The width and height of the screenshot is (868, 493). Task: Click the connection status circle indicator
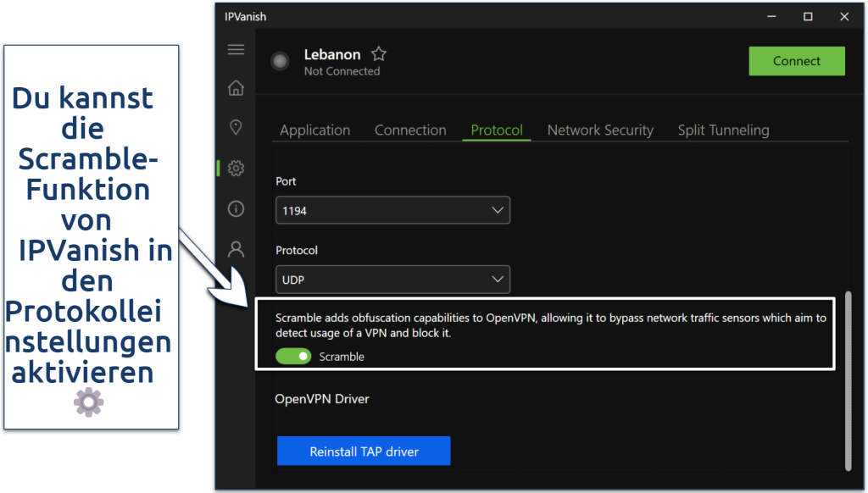(x=279, y=61)
